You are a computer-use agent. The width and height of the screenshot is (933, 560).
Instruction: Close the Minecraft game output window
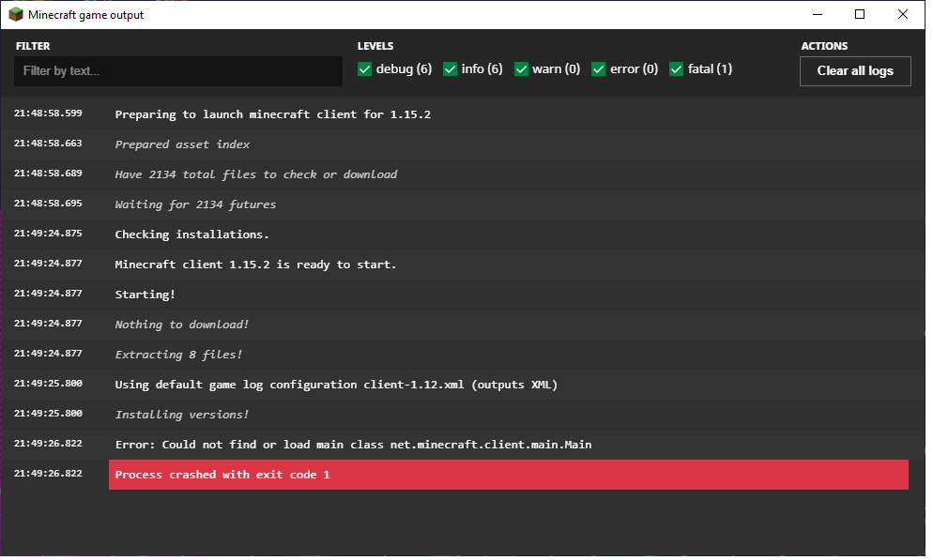903,14
